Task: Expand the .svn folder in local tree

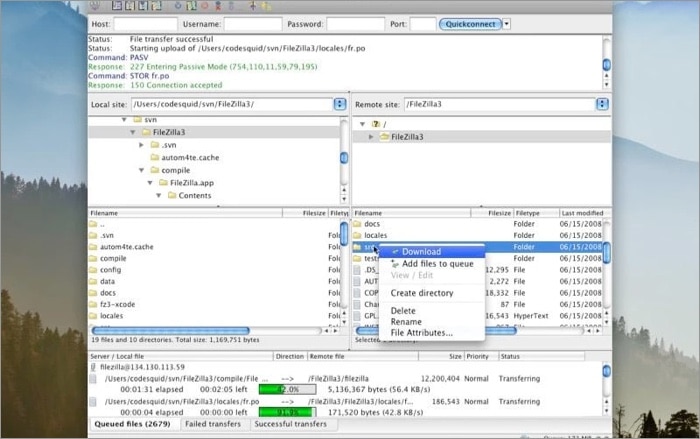Action: coord(141,144)
